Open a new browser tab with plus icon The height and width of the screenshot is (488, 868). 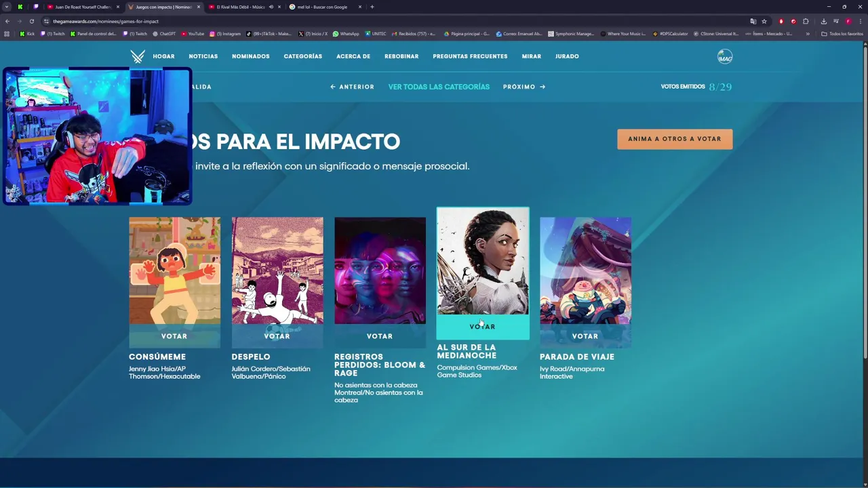coord(372,7)
